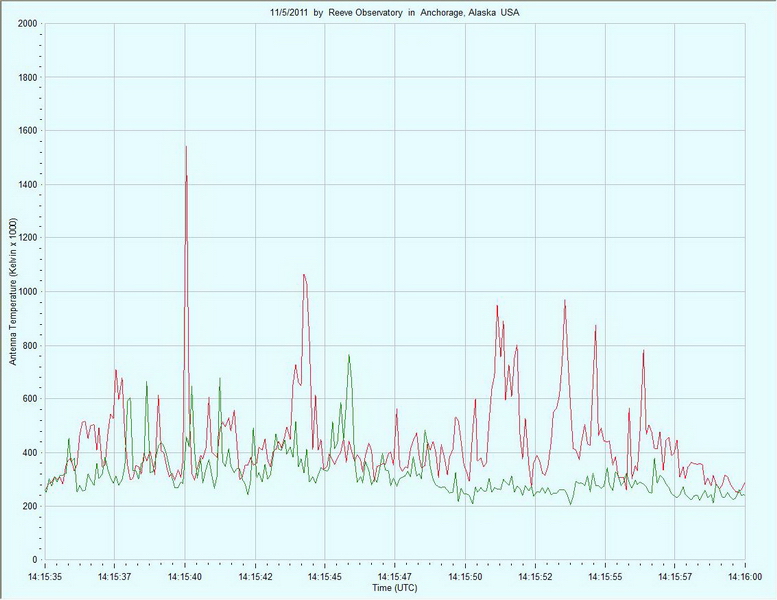Viewport: 777px width, 600px height.
Task: Click the 14:15:42 time tick label
Action: (255, 578)
